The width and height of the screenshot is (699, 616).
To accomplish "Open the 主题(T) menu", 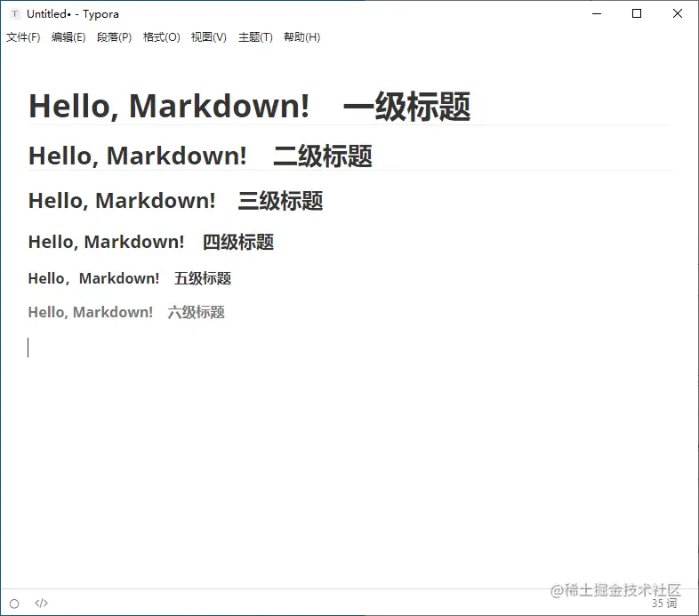I will pyautogui.click(x=255, y=37).
